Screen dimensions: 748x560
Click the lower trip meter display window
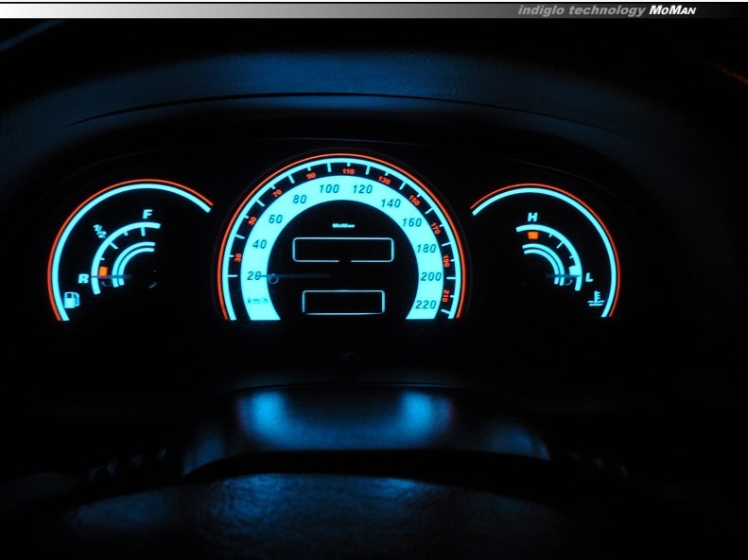(342, 302)
